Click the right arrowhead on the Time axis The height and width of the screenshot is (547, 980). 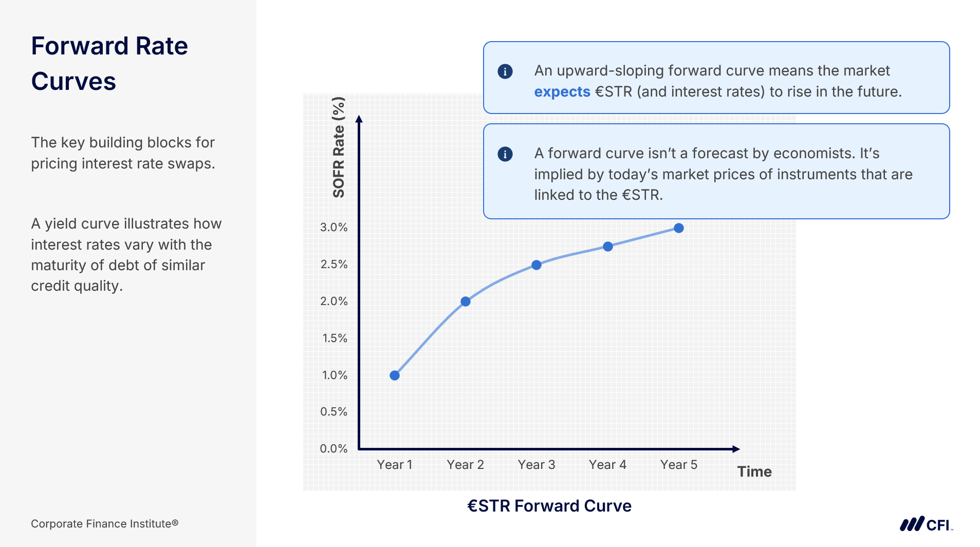(736, 449)
